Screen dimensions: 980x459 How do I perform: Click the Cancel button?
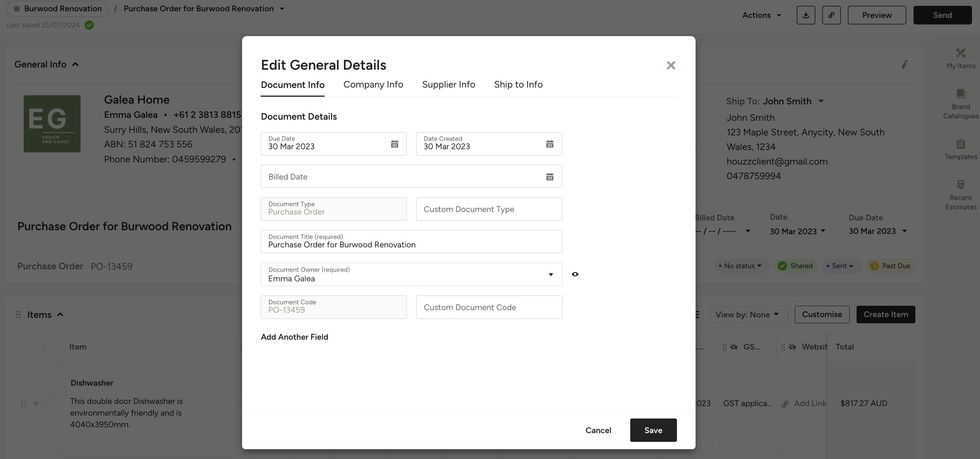point(598,430)
